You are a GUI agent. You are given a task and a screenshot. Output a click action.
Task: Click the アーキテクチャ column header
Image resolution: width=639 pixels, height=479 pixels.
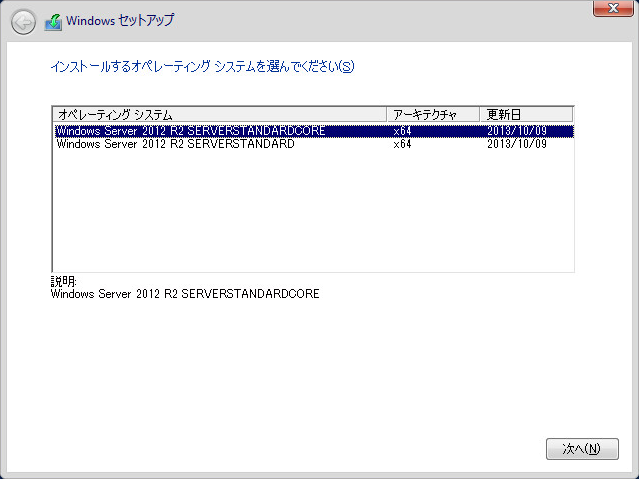point(433,115)
